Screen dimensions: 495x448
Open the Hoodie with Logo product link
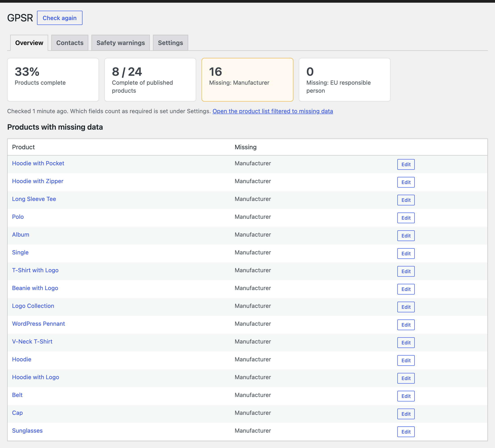coord(36,377)
